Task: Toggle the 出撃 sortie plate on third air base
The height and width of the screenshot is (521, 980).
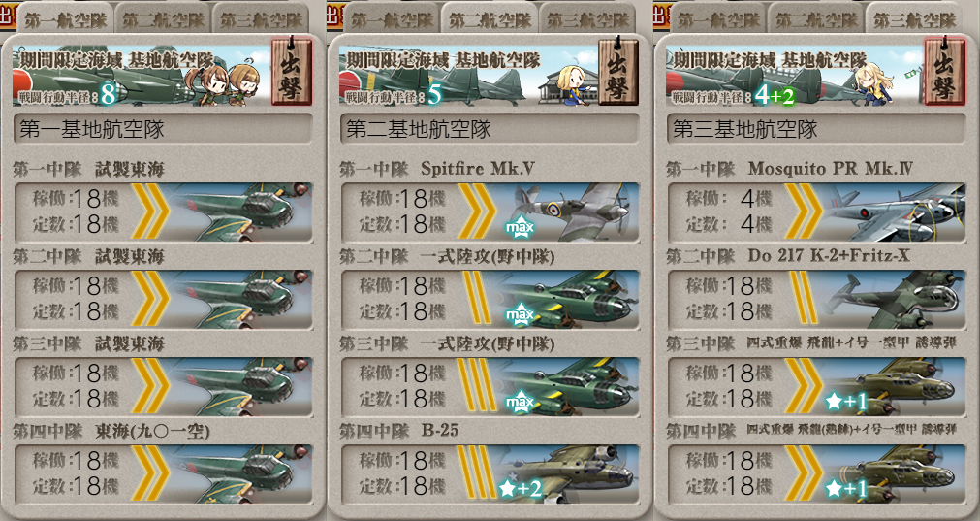Action: 944,71
